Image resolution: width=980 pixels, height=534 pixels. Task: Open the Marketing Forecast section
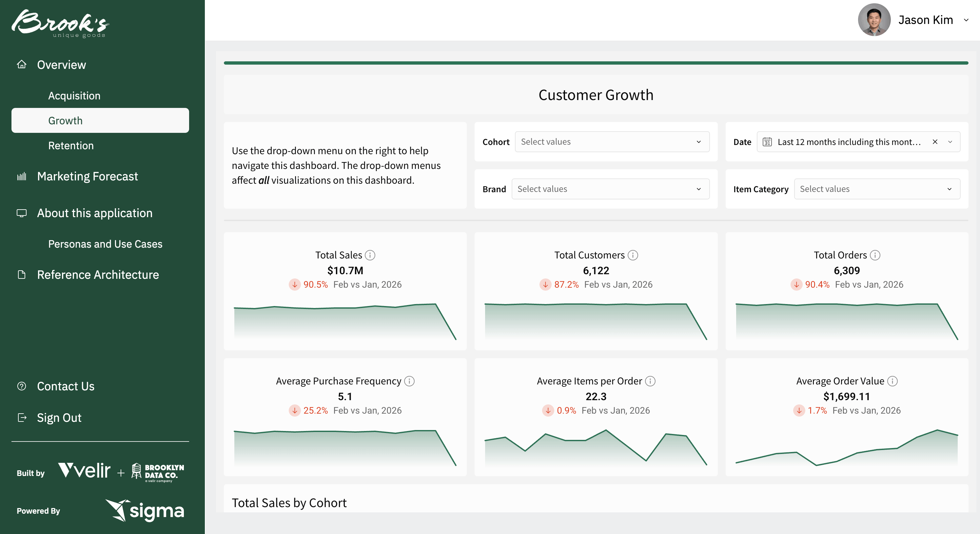click(x=88, y=176)
